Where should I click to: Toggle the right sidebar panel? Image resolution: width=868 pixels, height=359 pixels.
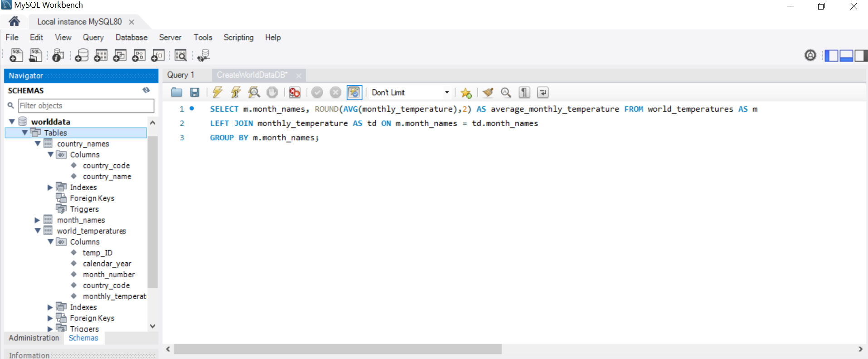(x=861, y=55)
